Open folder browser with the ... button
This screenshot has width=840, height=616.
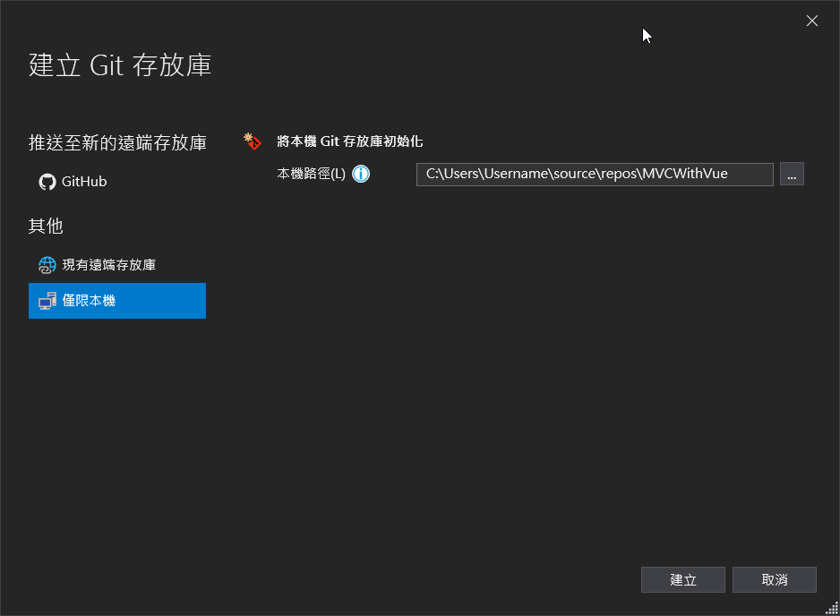[x=792, y=174]
